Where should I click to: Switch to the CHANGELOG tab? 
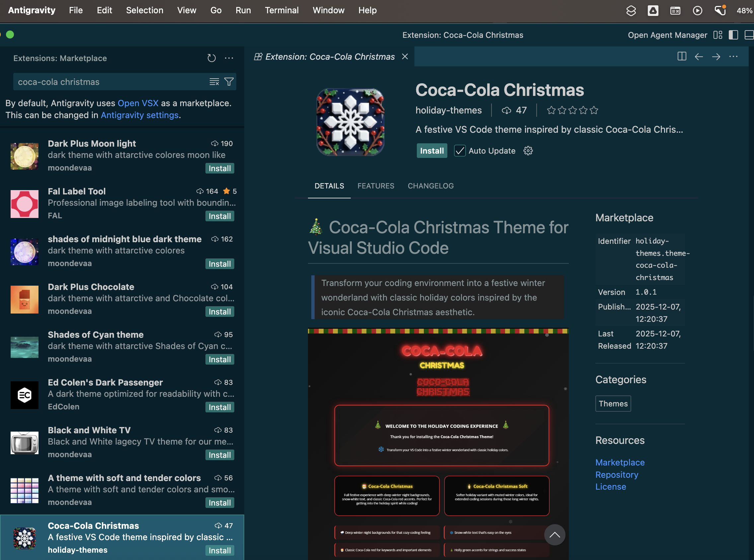tap(430, 186)
